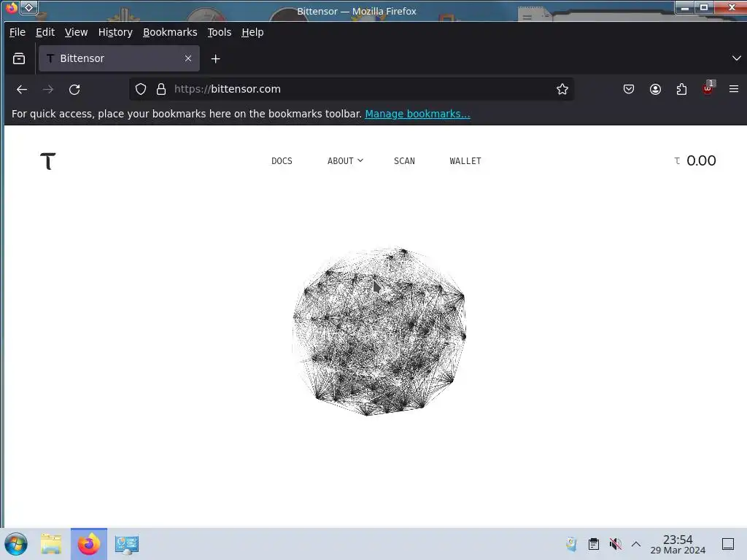The height and width of the screenshot is (560, 747).
Task: Click the network sphere graphic
Action: click(x=379, y=331)
